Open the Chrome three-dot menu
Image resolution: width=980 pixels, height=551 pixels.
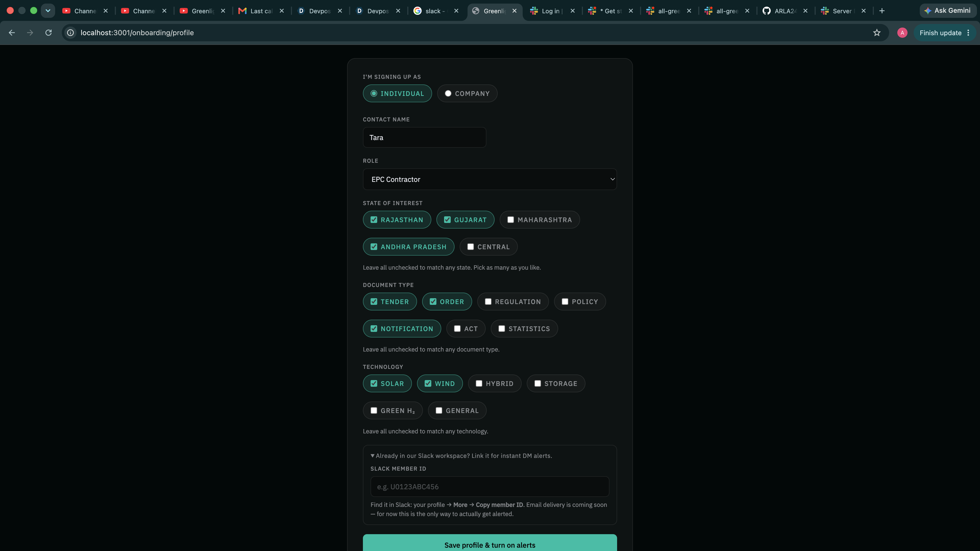click(x=969, y=33)
